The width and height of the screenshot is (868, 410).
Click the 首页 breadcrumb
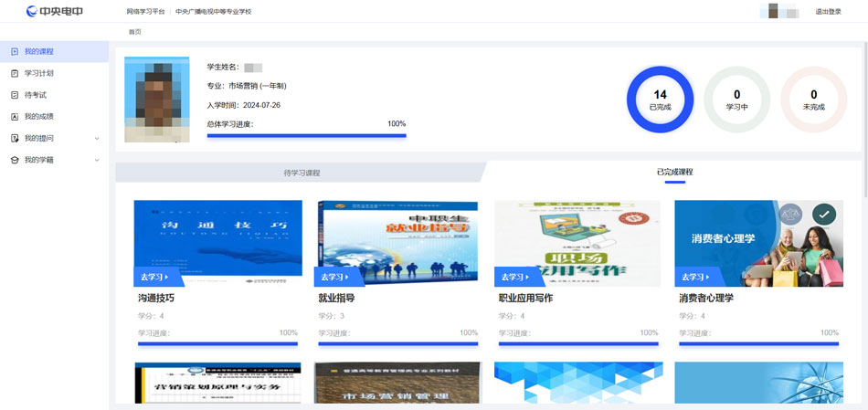click(x=135, y=32)
